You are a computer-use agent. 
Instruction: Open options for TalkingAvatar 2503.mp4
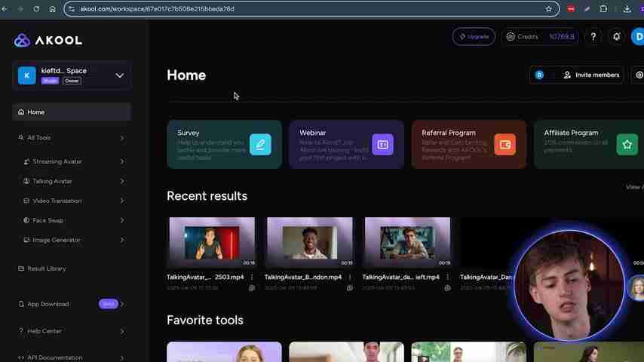[252, 278]
